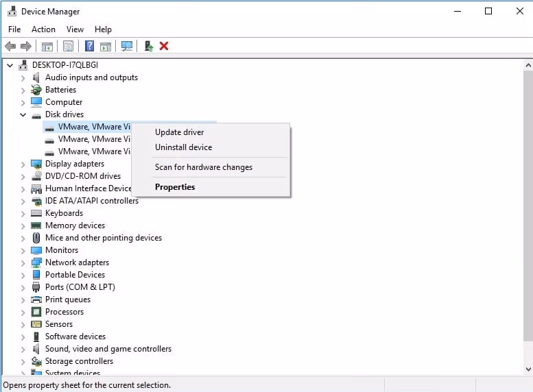Click the Action Pane toolbar icon
Image resolution: width=533 pixels, height=392 pixels.
pyautogui.click(x=106, y=46)
